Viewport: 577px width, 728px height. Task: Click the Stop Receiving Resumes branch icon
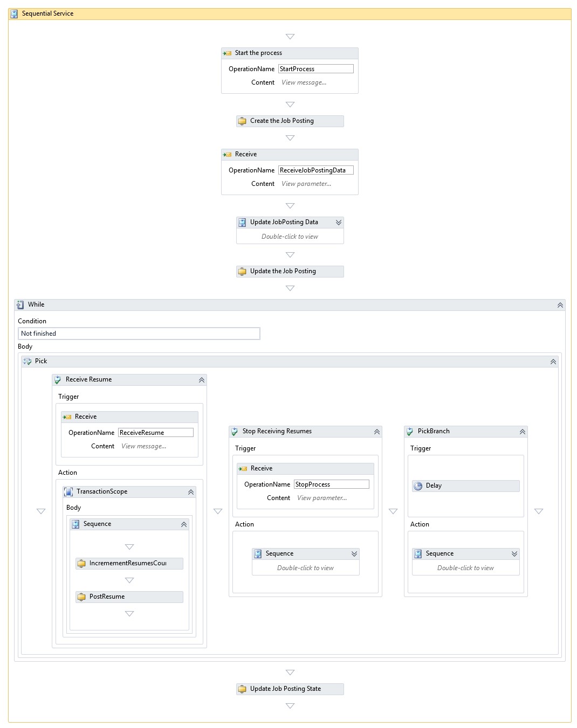point(235,432)
